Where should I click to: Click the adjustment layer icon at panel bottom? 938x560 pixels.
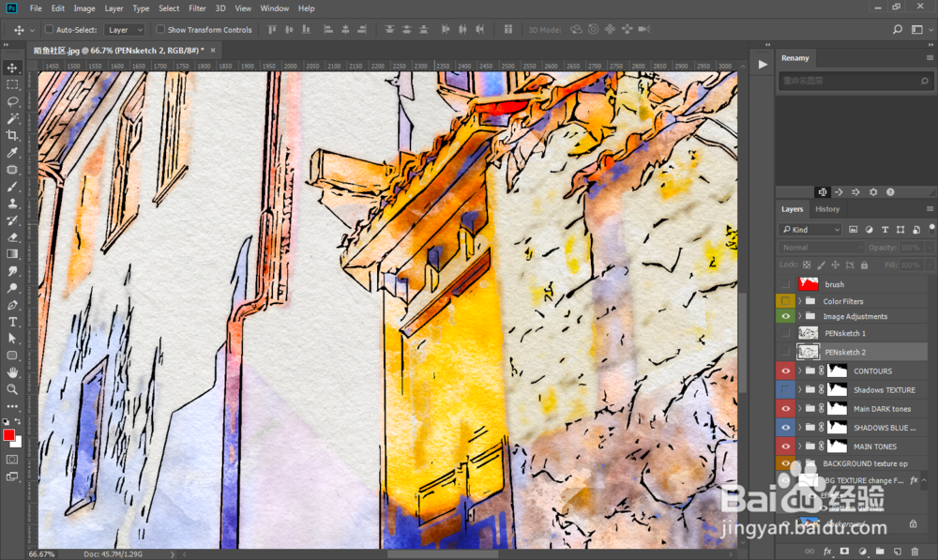pos(862,551)
